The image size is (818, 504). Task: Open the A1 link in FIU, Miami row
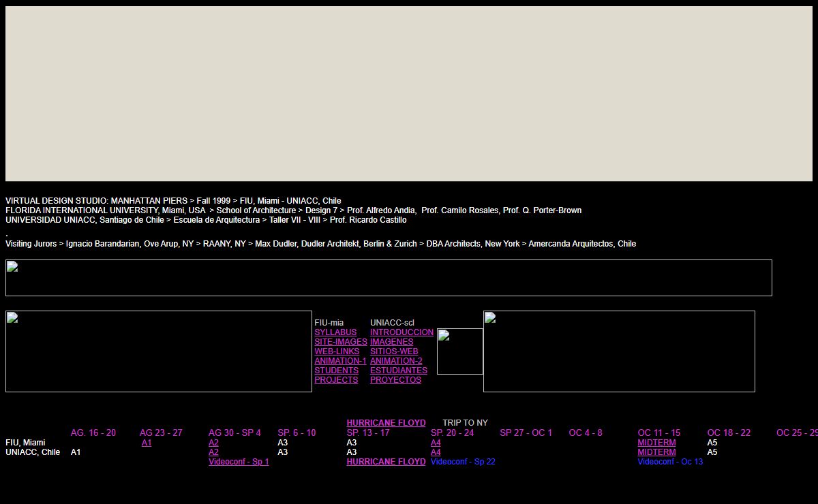pyautogui.click(x=147, y=443)
